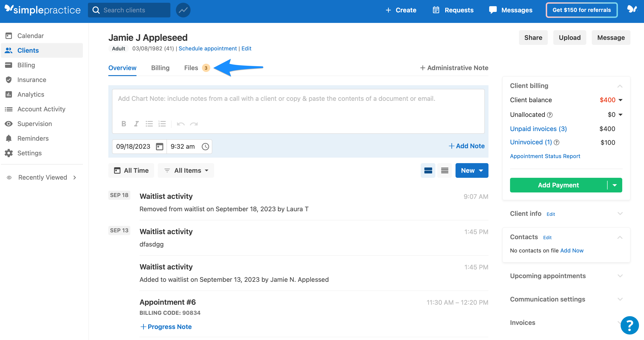
Task: Toggle bold formatting in note editor
Action: tap(124, 123)
